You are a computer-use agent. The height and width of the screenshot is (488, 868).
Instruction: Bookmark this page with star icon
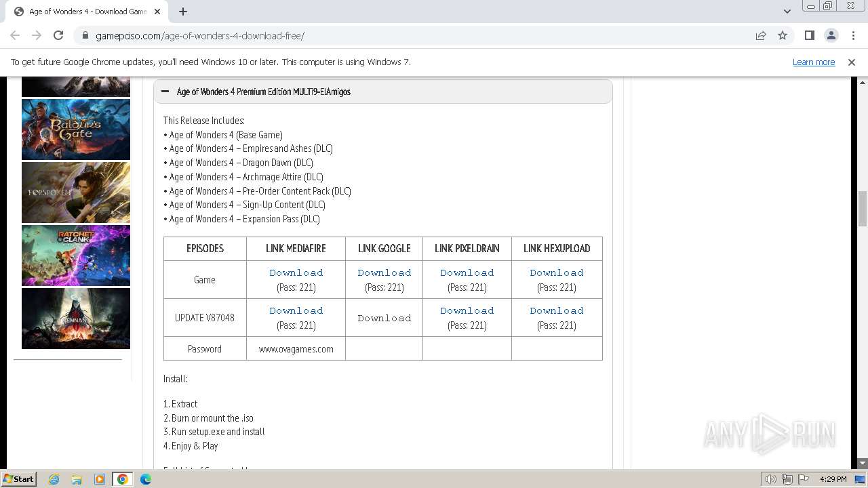click(783, 35)
